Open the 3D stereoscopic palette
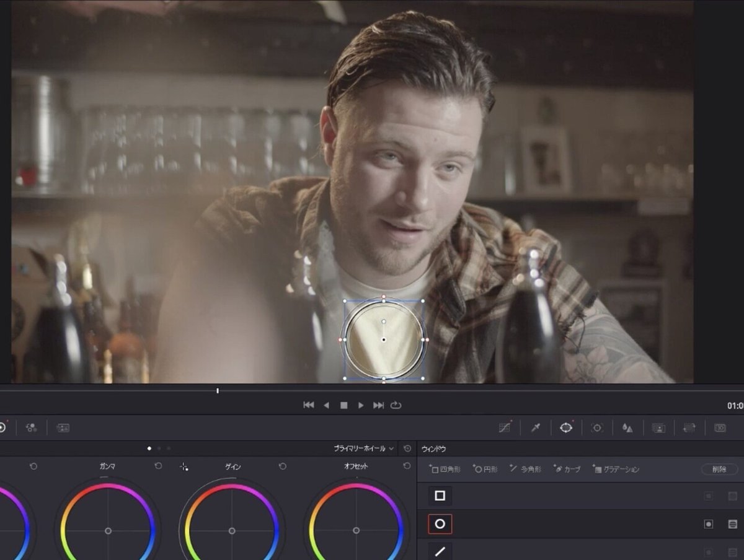The height and width of the screenshot is (560, 744). pyautogui.click(x=720, y=427)
